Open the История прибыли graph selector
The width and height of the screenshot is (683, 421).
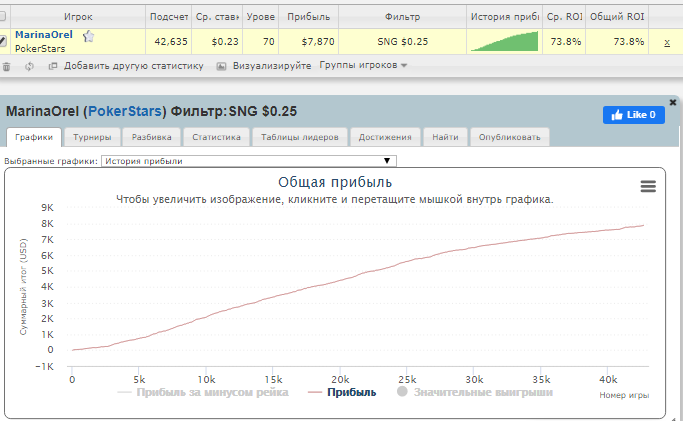click(249, 161)
